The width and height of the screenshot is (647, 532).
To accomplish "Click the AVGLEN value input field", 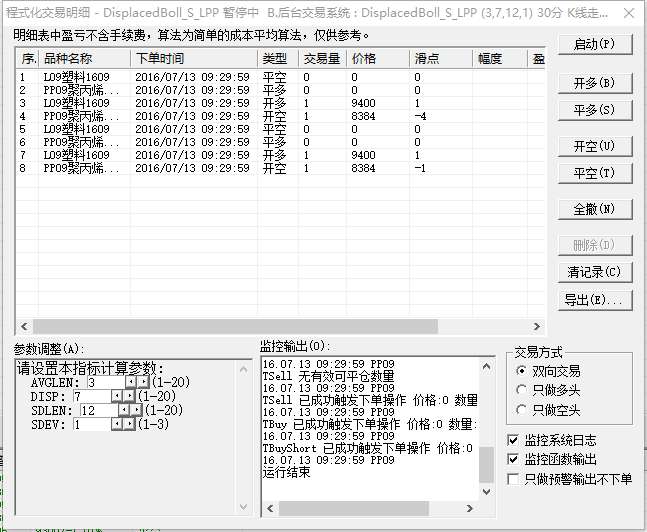I will [x=105, y=382].
